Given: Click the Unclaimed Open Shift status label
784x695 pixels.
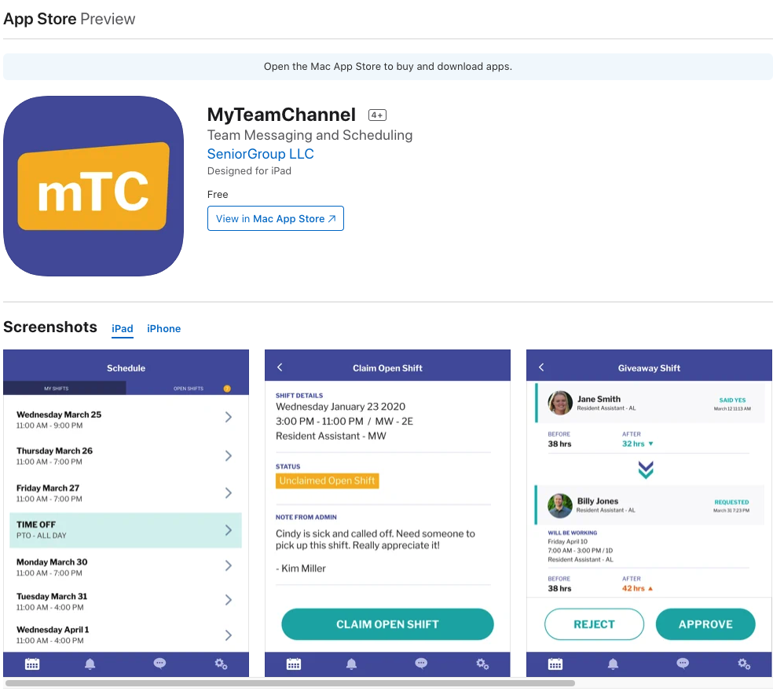Looking at the screenshot, I should pyautogui.click(x=327, y=481).
